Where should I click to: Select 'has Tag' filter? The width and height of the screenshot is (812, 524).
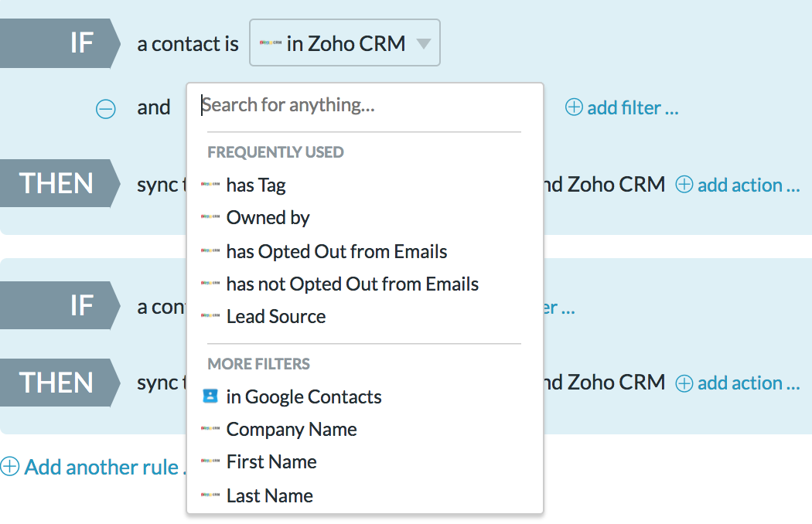(256, 185)
